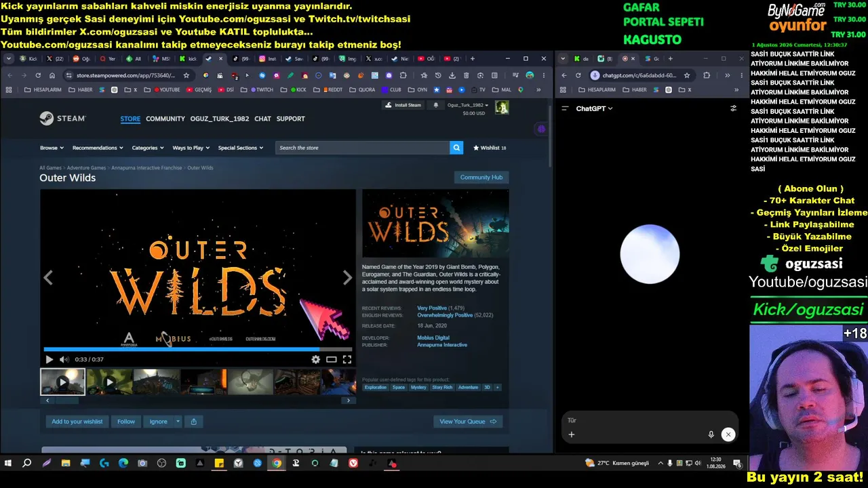Mute the trailer volume speaker icon
This screenshot has height=488, width=868.
(x=64, y=360)
